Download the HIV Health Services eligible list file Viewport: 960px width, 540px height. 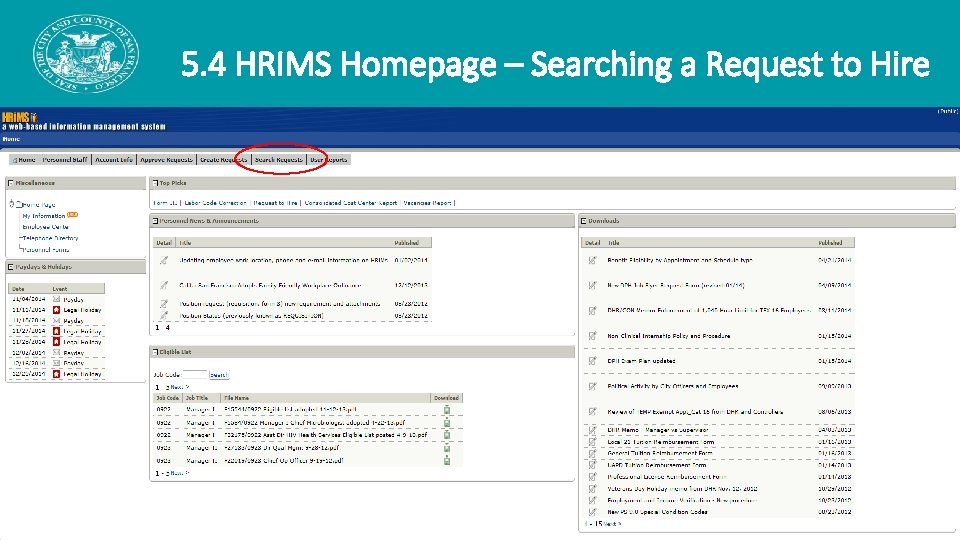click(x=447, y=435)
